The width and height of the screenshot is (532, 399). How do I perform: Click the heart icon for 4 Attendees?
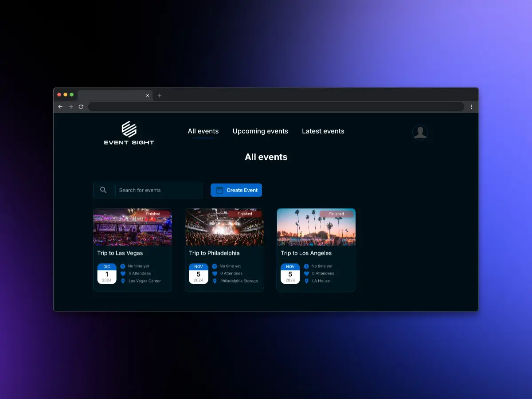pyautogui.click(x=123, y=274)
